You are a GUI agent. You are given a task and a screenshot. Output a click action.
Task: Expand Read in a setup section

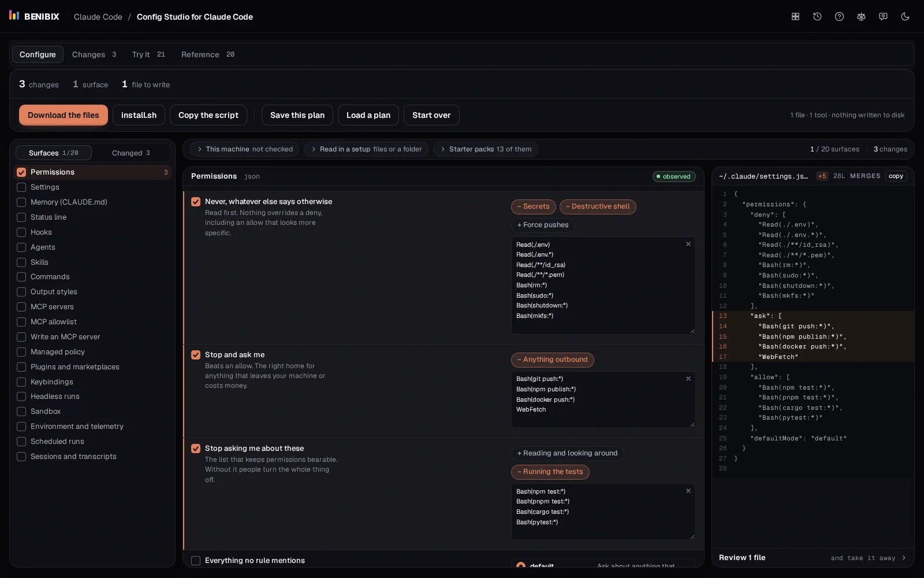pyautogui.click(x=366, y=149)
